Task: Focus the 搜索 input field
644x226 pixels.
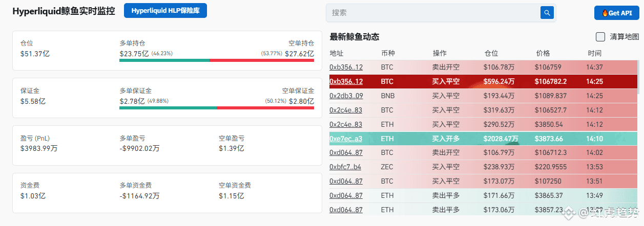Action: (x=434, y=13)
